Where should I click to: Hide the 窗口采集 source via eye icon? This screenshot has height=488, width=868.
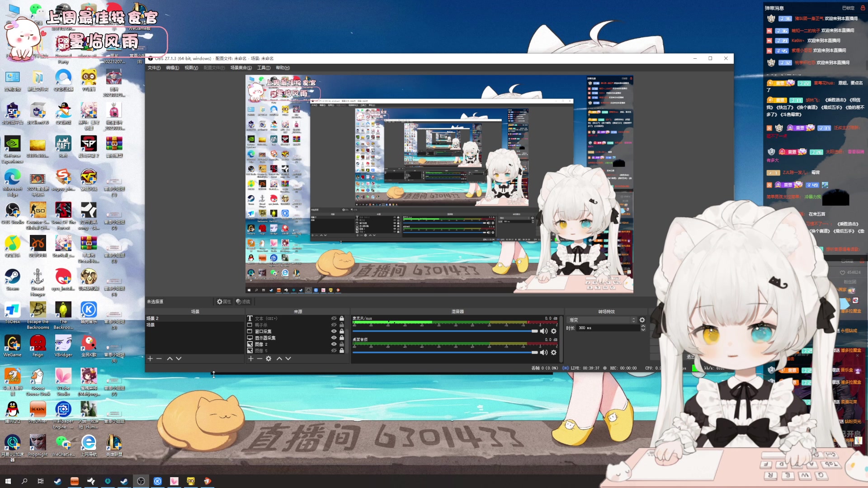[x=334, y=331]
